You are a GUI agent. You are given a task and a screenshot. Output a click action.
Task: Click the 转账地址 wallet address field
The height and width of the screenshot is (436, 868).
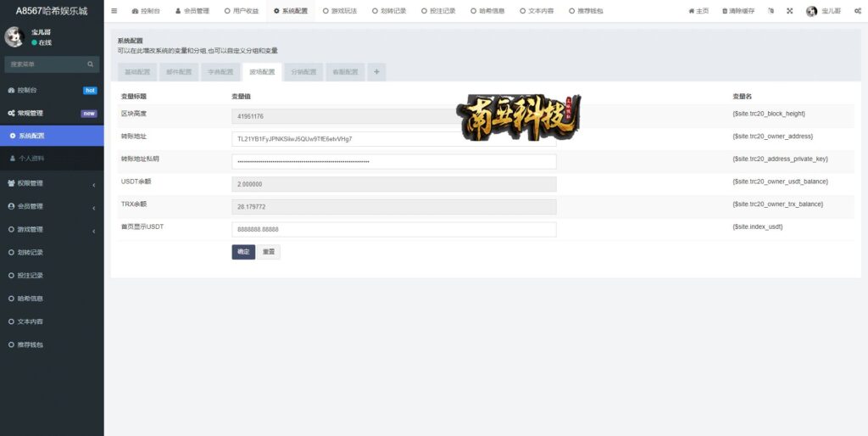393,139
